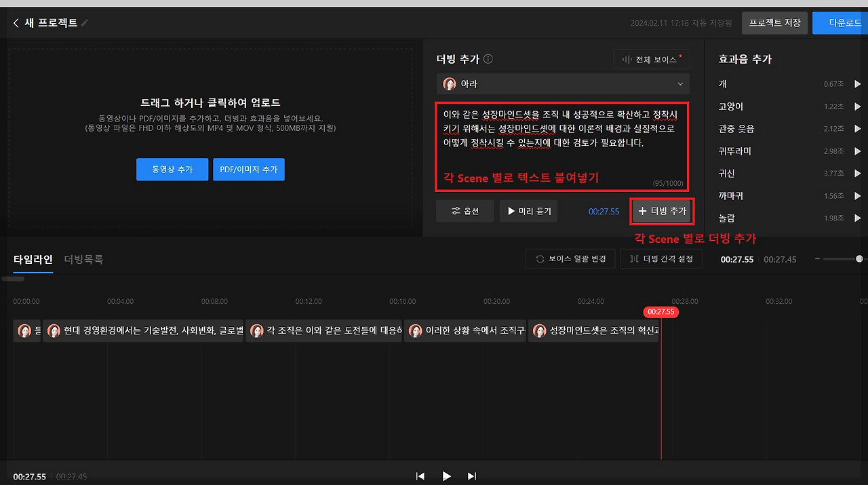Open the 전체 보이스 voice list
Screen dimensions: 868x485
pyautogui.click(x=651, y=59)
